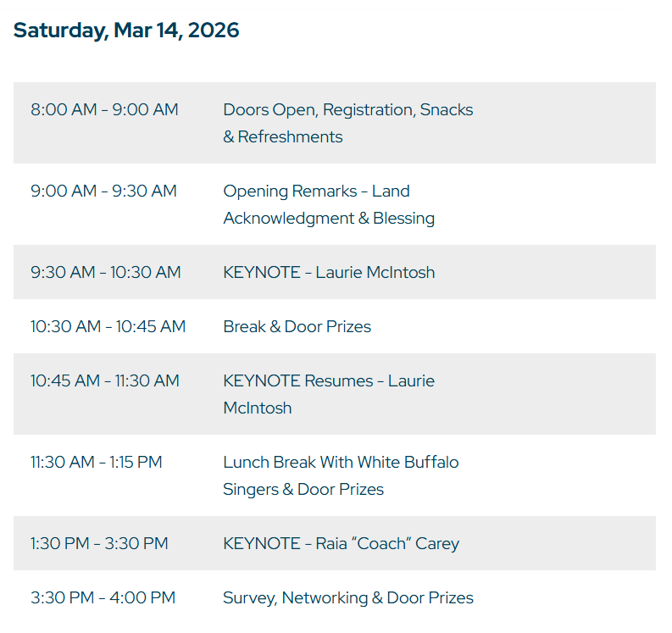This screenshot has height=633, width=672.
Task: Click Survey, Networking & Door Prizes entry
Action: coord(347,598)
